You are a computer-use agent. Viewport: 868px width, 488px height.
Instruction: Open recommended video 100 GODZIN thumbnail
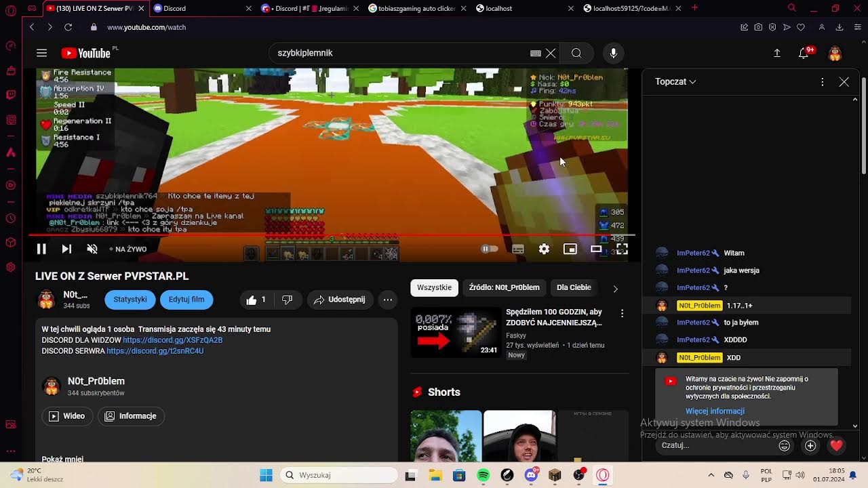pyautogui.click(x=456, y=332)
